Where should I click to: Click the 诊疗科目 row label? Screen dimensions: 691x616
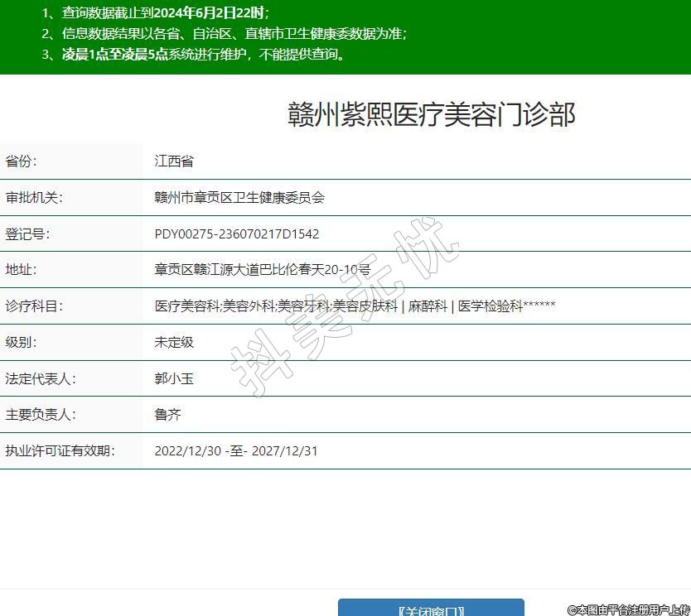tap(34, 306)
